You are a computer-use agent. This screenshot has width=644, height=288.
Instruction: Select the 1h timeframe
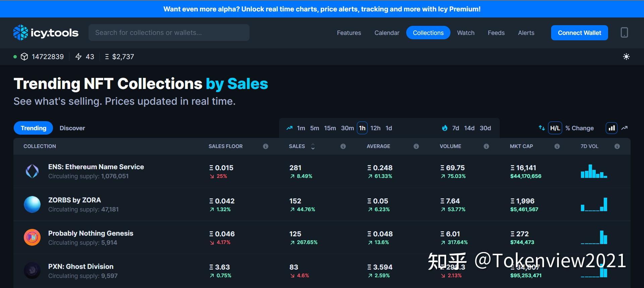(362, 128)
